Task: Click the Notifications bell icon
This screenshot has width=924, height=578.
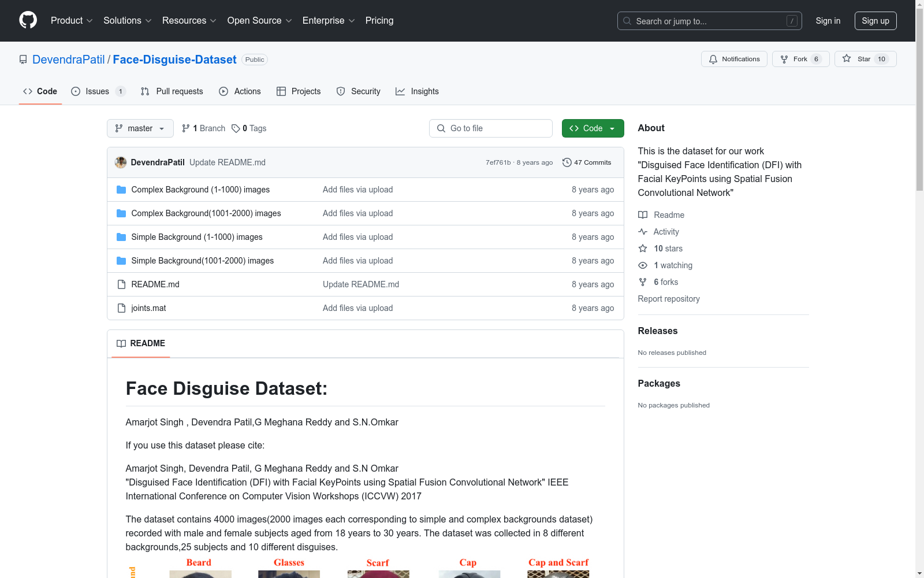Action: 713,59
